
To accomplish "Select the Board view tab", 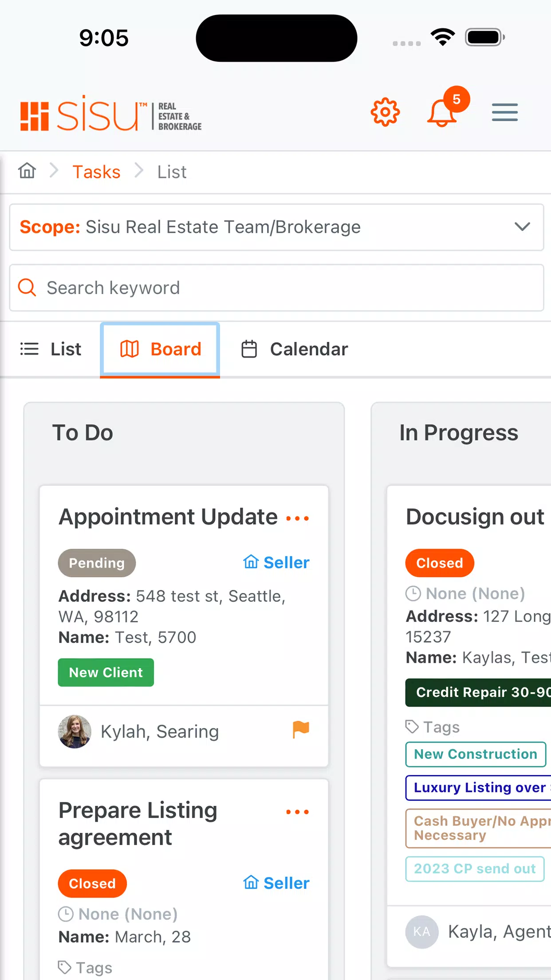I will tap(160, 349).
